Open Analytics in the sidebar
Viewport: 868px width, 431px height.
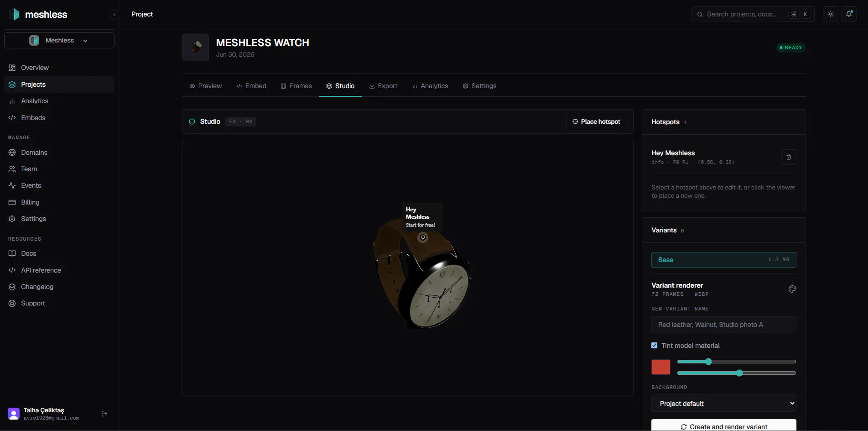pos(59,101)
